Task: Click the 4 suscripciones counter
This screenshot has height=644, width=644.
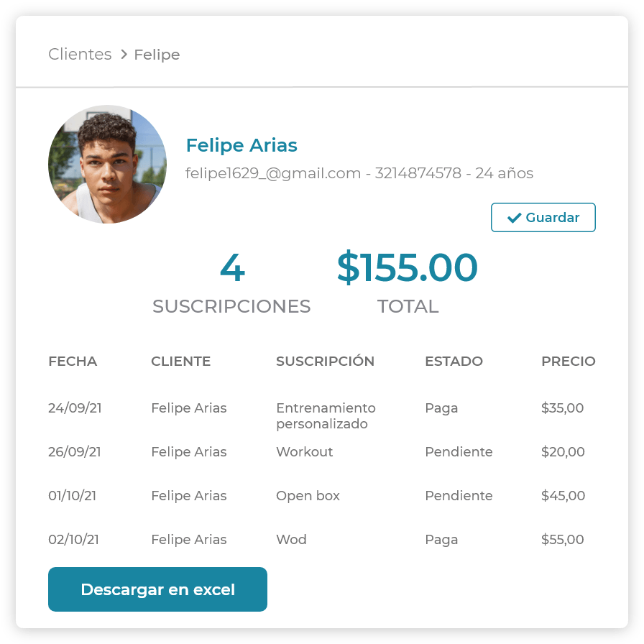Action: [232, 267]
